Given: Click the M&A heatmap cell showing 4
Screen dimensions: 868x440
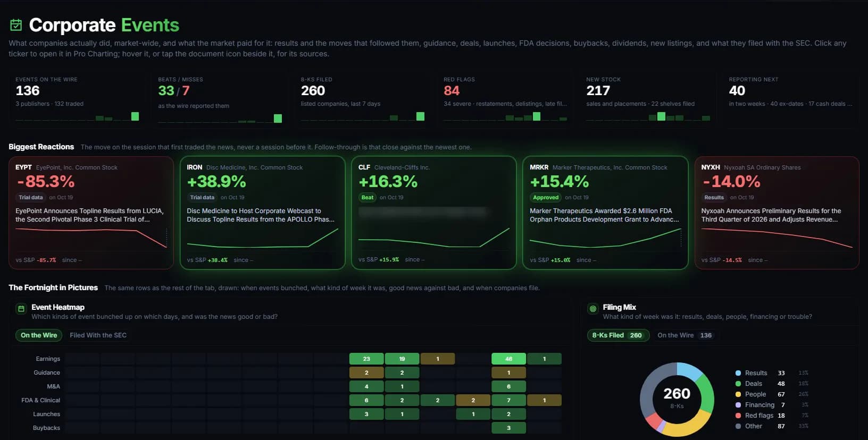Looking at the screenshot, I should tap(366, 386).
